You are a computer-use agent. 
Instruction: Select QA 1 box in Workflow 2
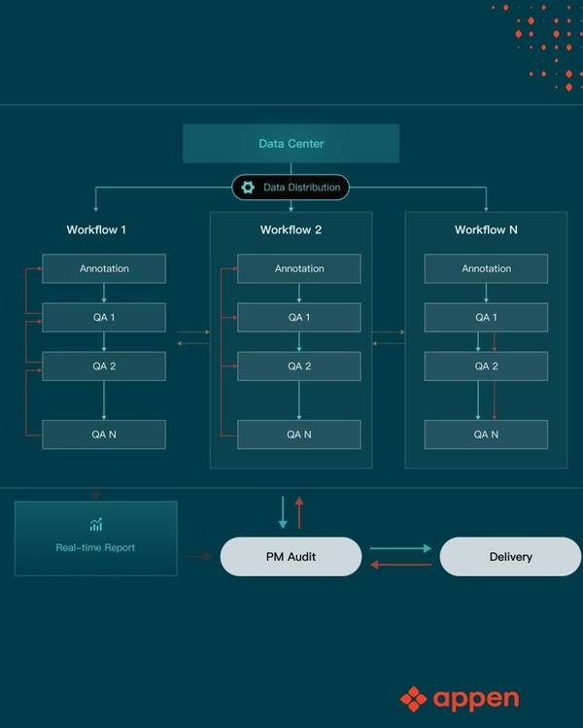click(x=299, y=317)
